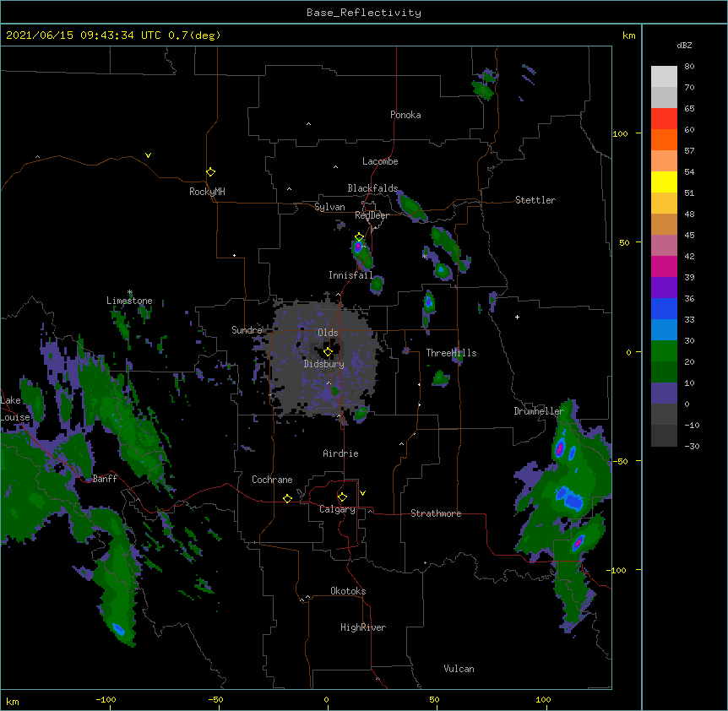Click the strong purple storm cell south of RedDeer

358,247
